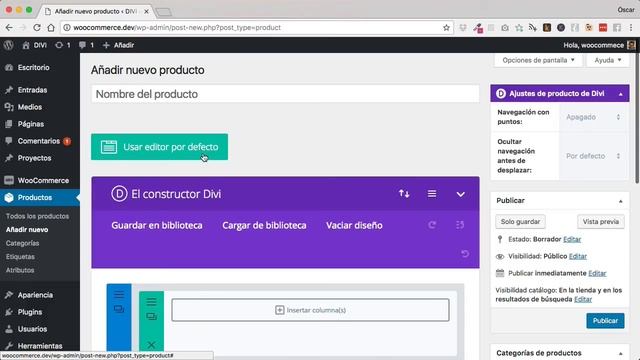Edit Visibilidad catálogo link

pos(583,300)
